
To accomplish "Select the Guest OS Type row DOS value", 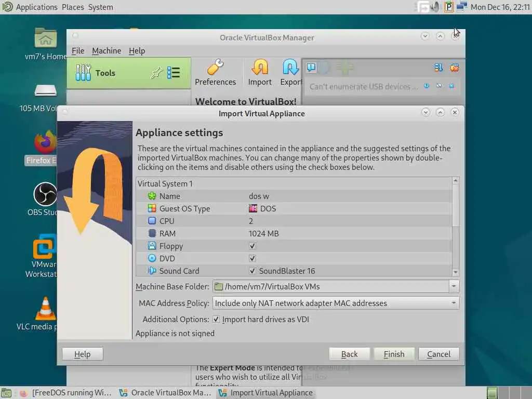I will pyautogui.click(x=262, y=209).
